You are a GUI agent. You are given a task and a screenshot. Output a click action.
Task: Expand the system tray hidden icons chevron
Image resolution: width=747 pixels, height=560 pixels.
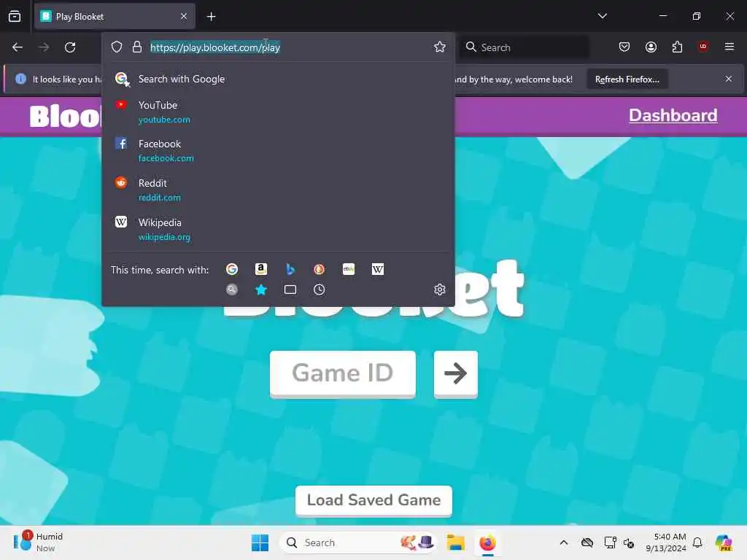pos(564,542)
